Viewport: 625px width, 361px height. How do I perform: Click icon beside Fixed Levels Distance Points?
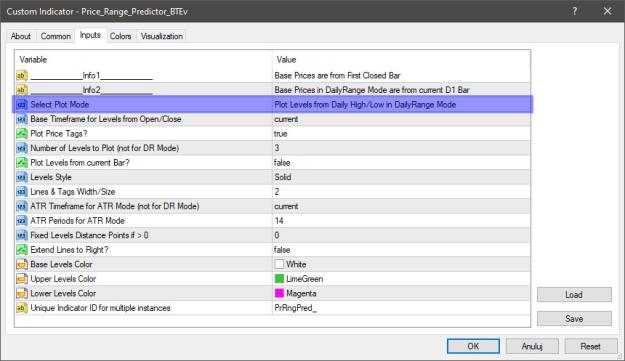click(x=22, y=235)
